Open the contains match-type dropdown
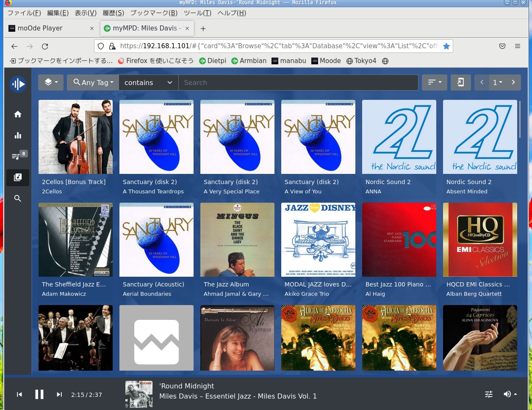532x410 pixels. pos(148,83)
